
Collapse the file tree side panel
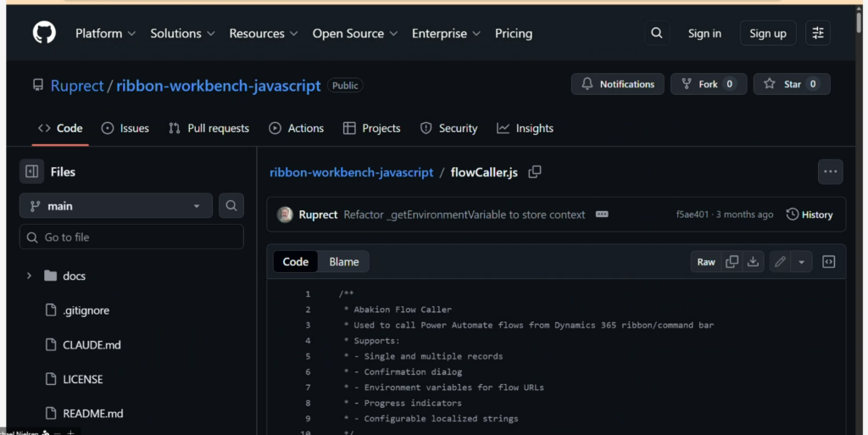[x=32, y=171]
